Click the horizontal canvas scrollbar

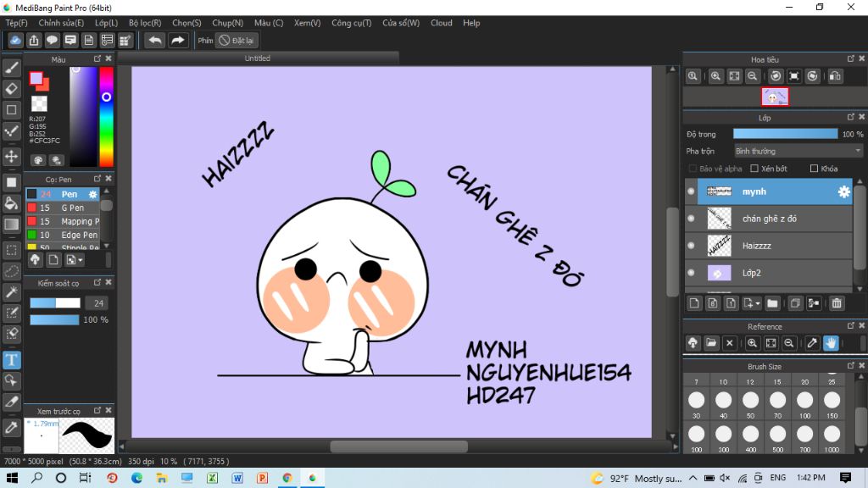point(398,446)
